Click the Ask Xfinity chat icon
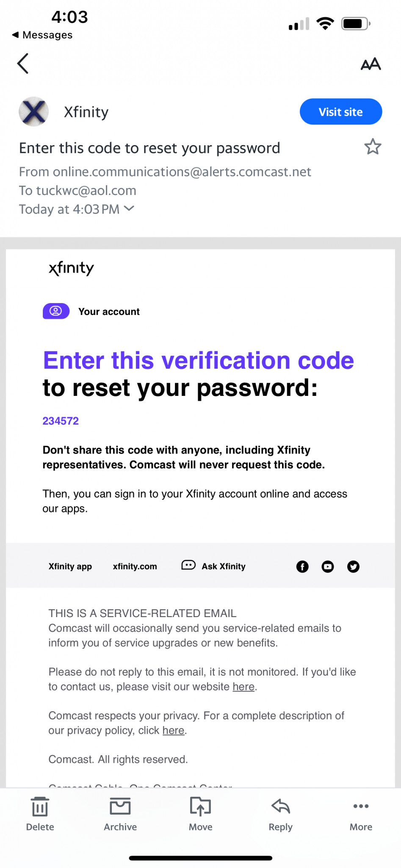 (188, 565)
